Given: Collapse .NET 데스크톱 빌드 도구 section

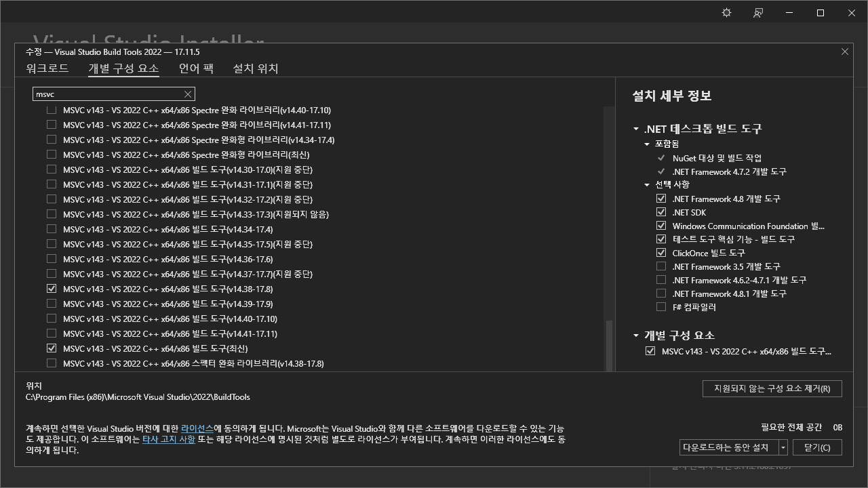Looking at the screenshot, I should [x=636, y=129].
